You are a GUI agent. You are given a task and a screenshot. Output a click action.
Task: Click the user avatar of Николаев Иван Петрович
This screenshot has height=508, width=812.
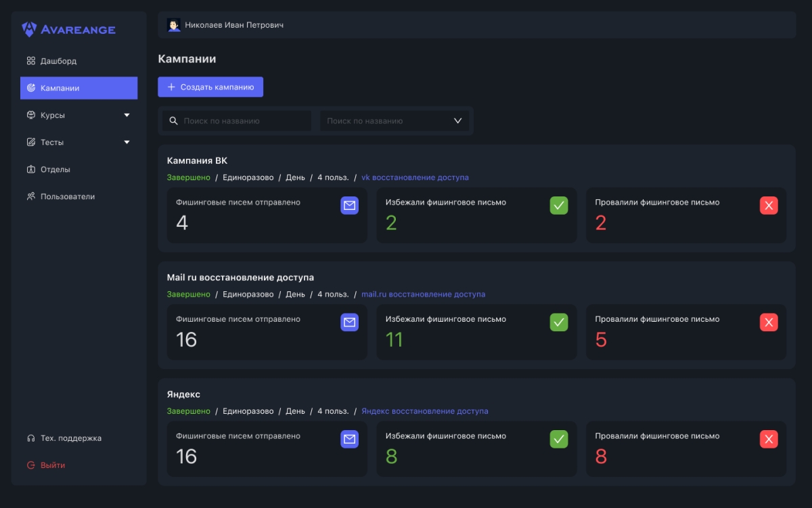[174, 25]
